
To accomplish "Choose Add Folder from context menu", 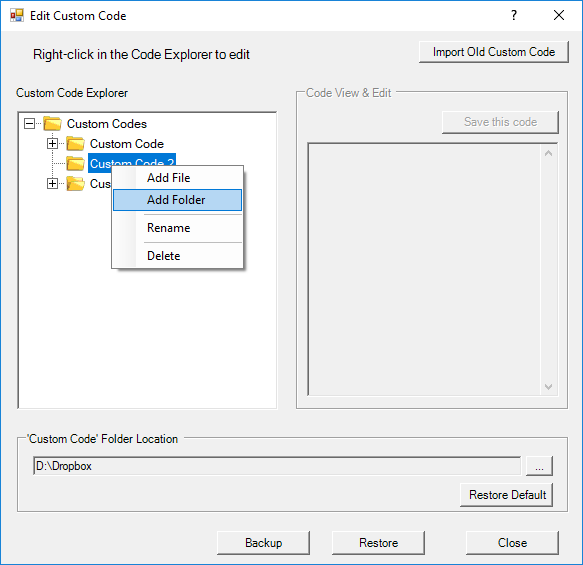I will pos(177,200).
